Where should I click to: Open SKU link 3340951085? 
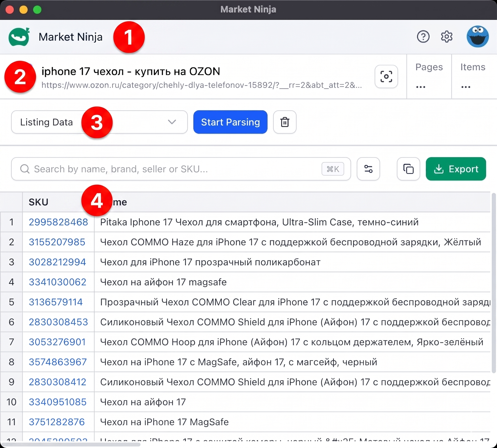[x=58, y=402]
